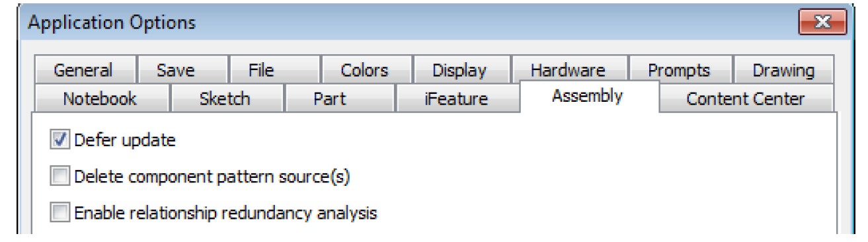Viewport: 868px width, 242px height.
Task: Enable Delete component pattern source(s) checkbox
Action: coord(59,177)
